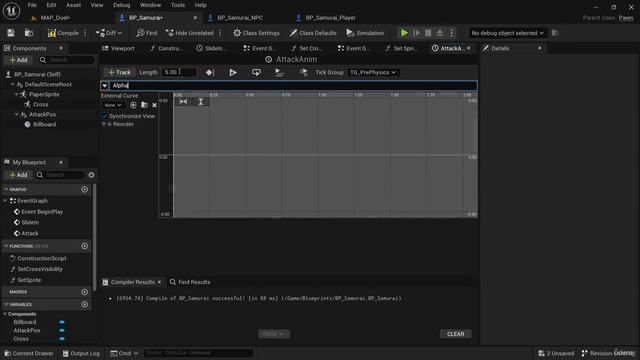The height and width of the screenshot is (360, 640).
Task: Click the Alpha track name field
Action: 293,86
